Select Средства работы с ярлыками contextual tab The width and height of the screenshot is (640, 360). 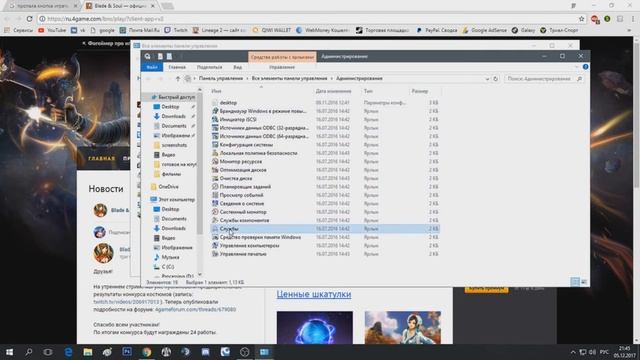click(282, 57)
